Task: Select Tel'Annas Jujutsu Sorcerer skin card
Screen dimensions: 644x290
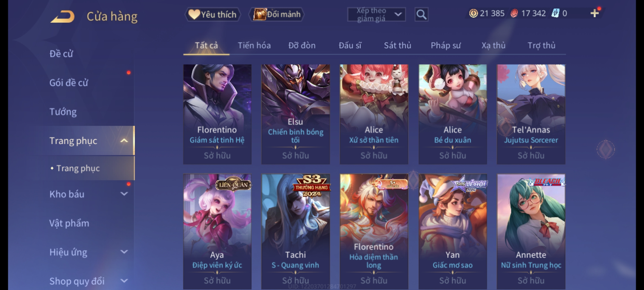Action: click(x=531, y=114)
